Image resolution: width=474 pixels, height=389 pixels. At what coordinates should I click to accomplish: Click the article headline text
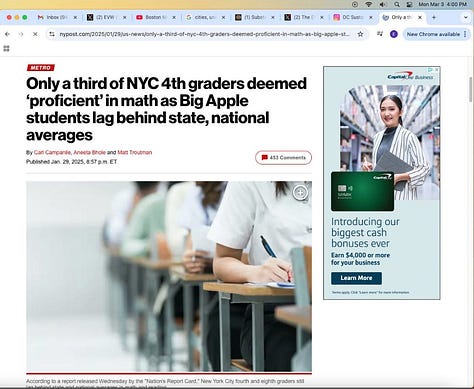tap(166, 109)
